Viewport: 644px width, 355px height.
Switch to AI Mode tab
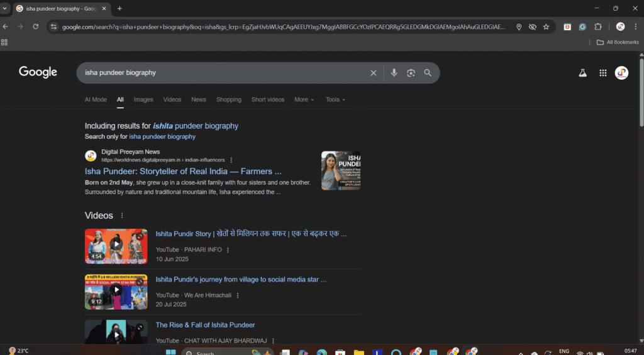tap(96, 100)
